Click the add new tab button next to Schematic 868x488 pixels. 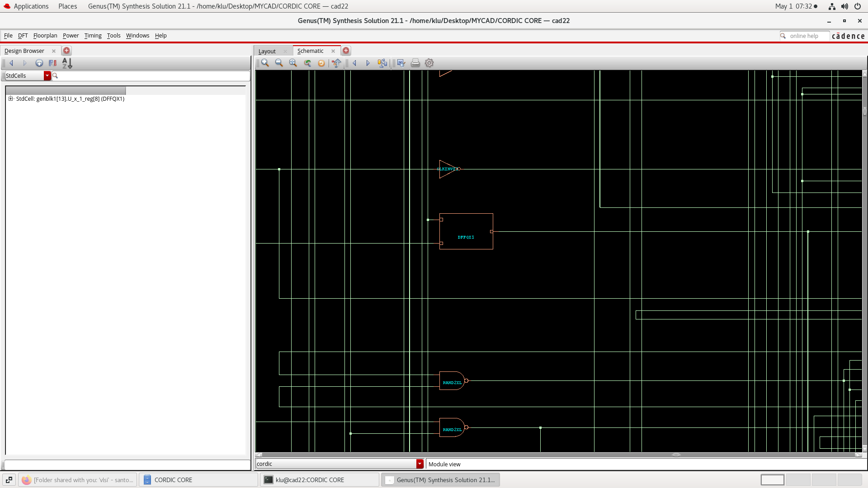click(346, 51)
